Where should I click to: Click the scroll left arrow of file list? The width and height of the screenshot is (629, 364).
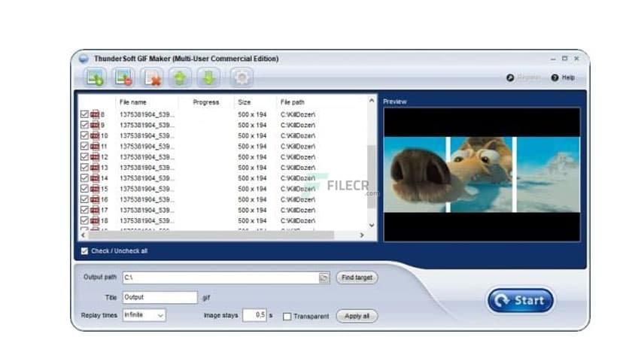84,235
